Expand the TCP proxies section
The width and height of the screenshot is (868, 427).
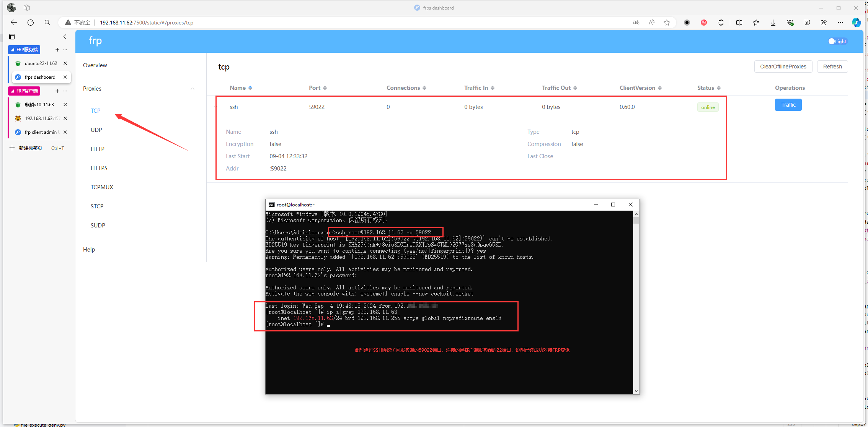(95, 110)
